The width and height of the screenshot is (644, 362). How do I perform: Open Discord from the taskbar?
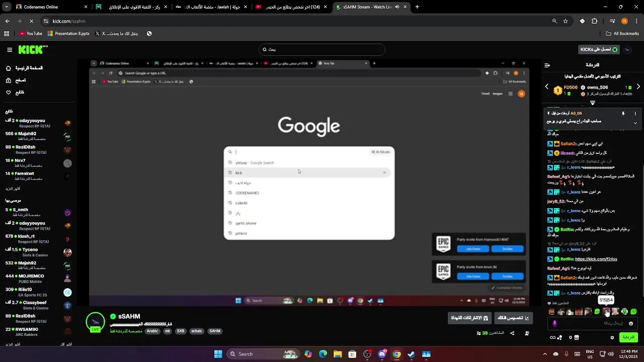[x=382, y=354]
